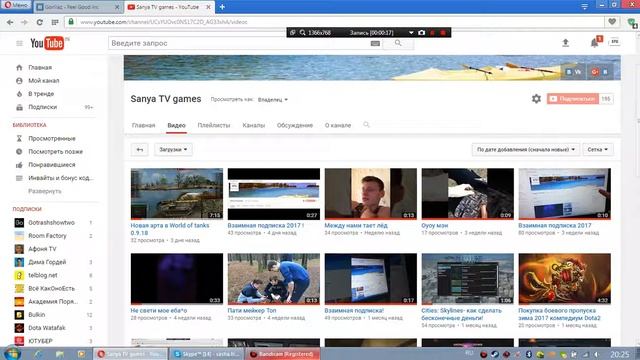Open the О канале tab

pos(338,125)
